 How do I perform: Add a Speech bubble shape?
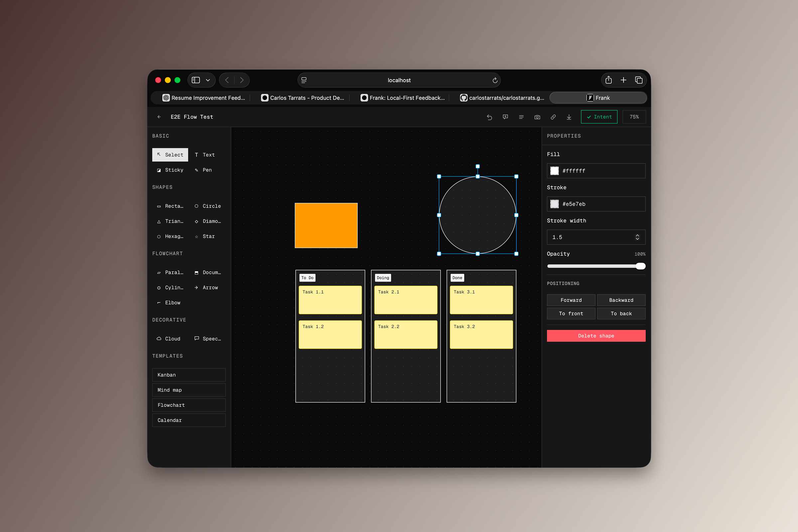pyautogui.click(x=207, y=338)
